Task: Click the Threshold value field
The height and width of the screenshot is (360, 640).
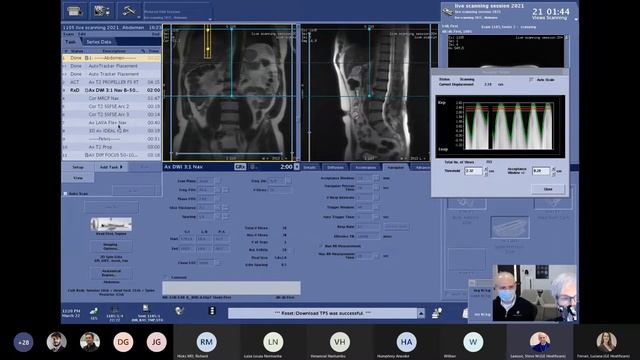Action: click(473, 171)
